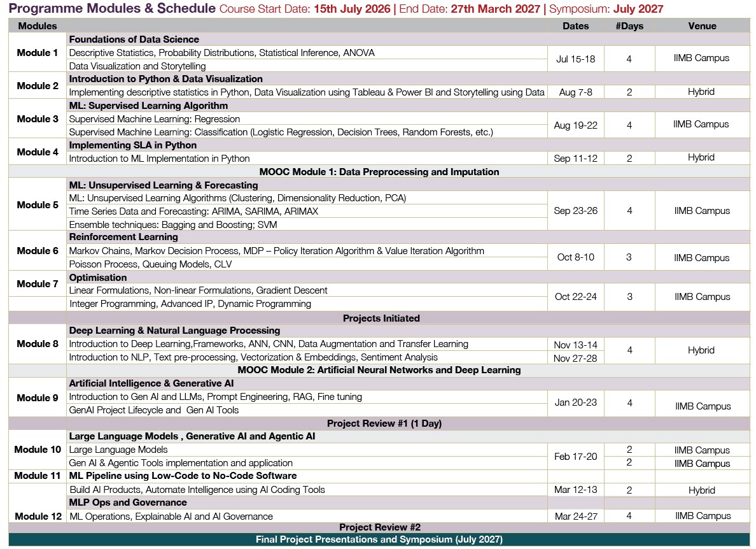Image resolution: width=756 pixels, height=549 pixels.
Task: Click the Projects Initiated banner row
Action: (x=381, y=318)
